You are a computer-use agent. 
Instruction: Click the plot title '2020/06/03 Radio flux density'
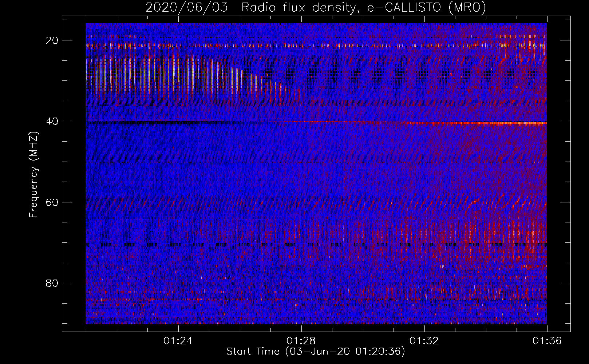click(316, 8)
